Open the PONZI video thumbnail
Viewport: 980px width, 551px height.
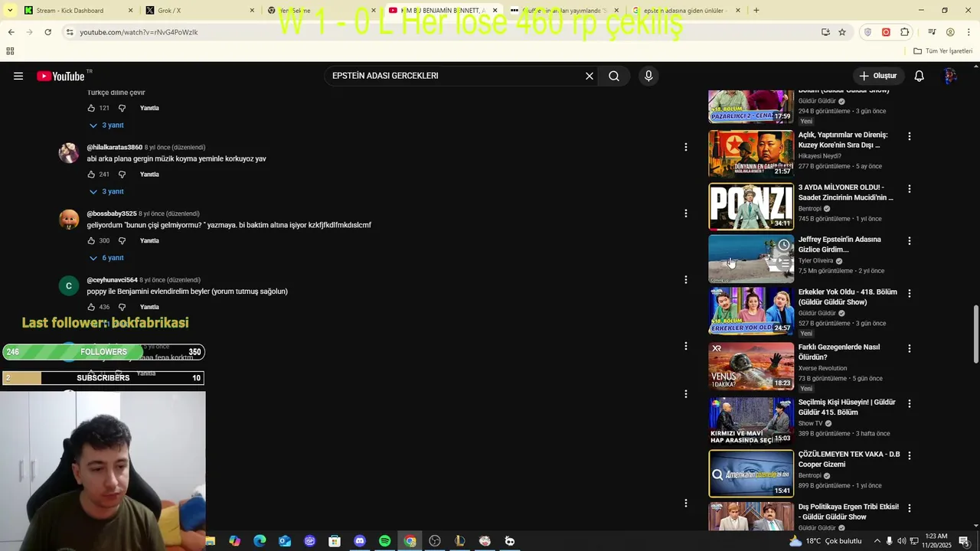coord(751,207)
